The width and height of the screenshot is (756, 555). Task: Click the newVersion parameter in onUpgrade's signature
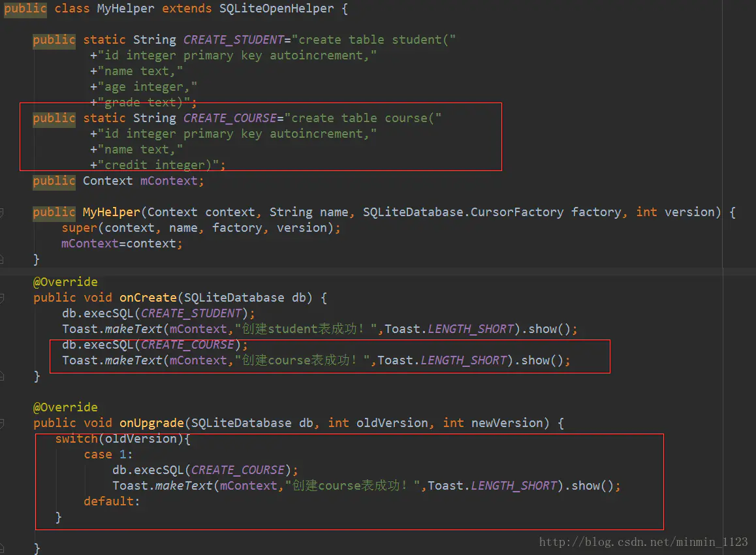[x=507, y=423]
